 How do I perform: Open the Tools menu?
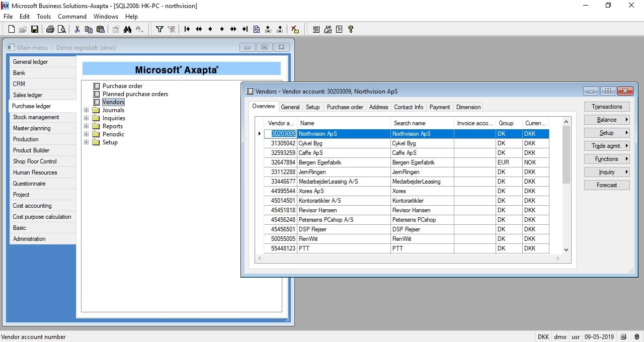pos(44,17)
